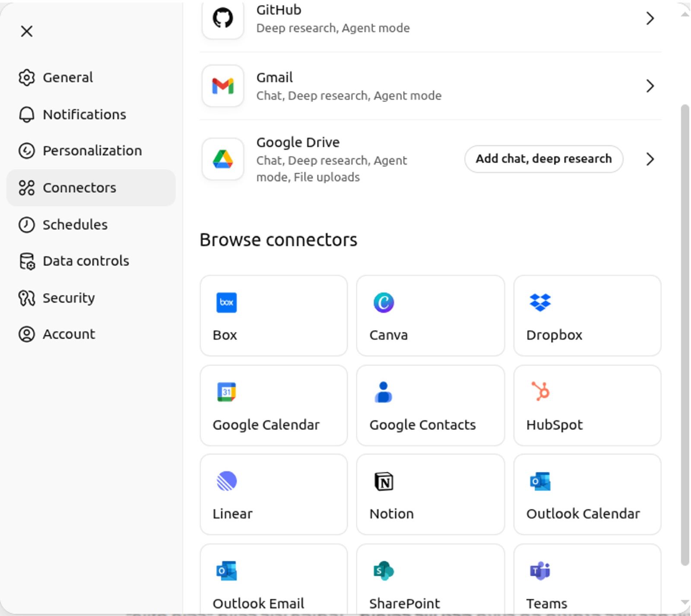The height and width of the screenshot is (616, 691).
Task: Open the Dropbox connector card label
Action: [554, 335]
